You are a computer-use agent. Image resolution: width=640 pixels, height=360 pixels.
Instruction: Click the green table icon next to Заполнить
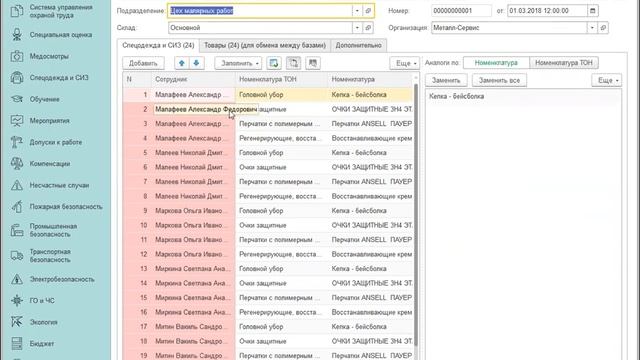tap(274, 63)
